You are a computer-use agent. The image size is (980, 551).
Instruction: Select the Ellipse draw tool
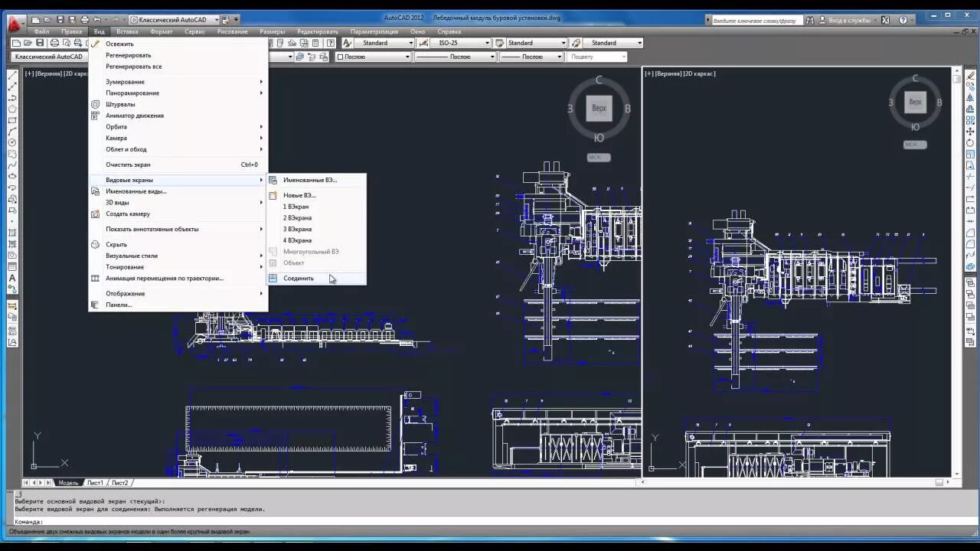(x=12, y=176)
